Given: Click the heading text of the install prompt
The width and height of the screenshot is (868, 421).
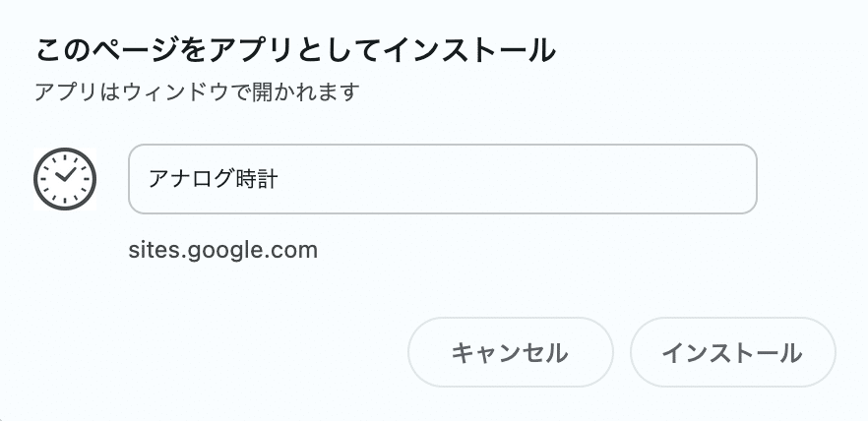Looking at the screenshot, I should point(295,51).
